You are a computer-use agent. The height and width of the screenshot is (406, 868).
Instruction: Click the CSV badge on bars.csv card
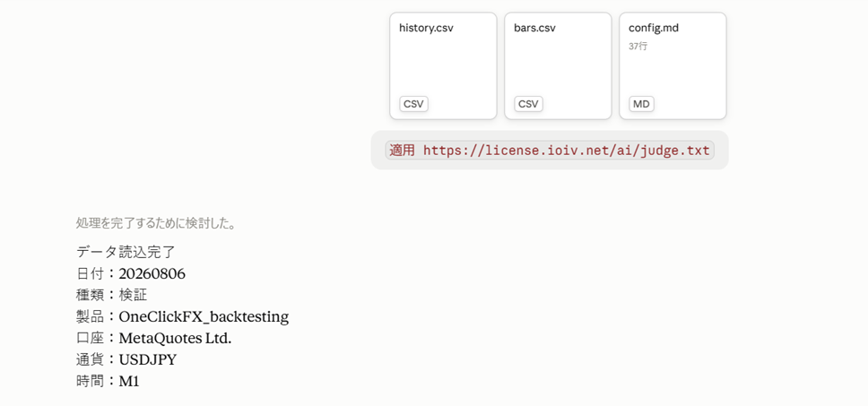[x=528, y=104]
